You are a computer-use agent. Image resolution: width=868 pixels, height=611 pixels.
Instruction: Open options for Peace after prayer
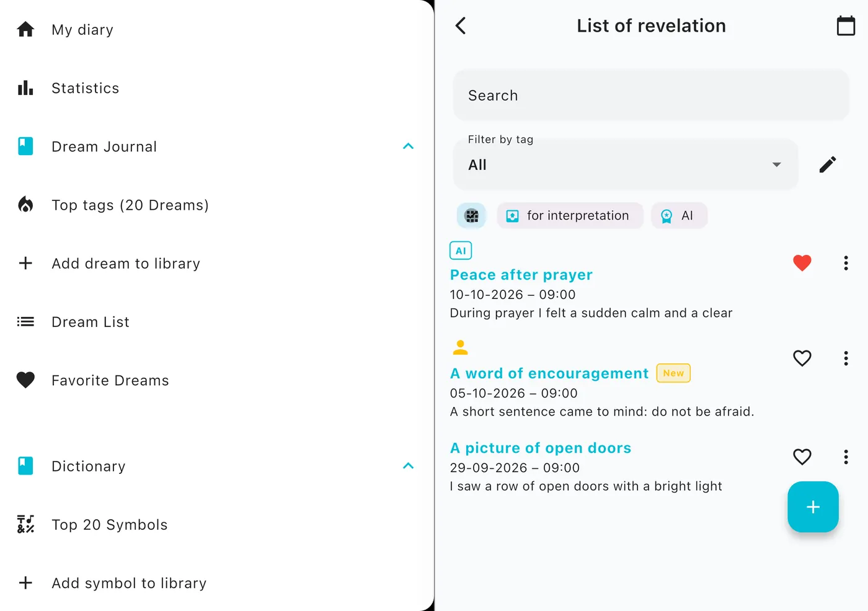pos(846,263)
